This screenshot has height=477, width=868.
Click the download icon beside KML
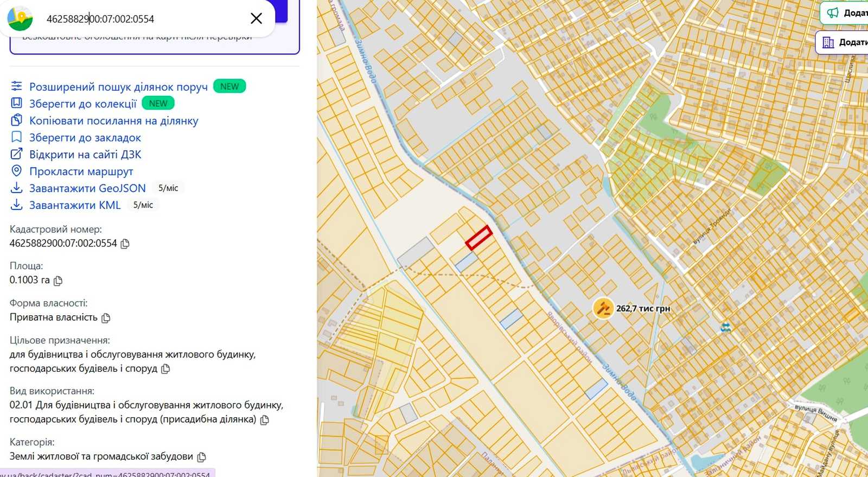17,205
